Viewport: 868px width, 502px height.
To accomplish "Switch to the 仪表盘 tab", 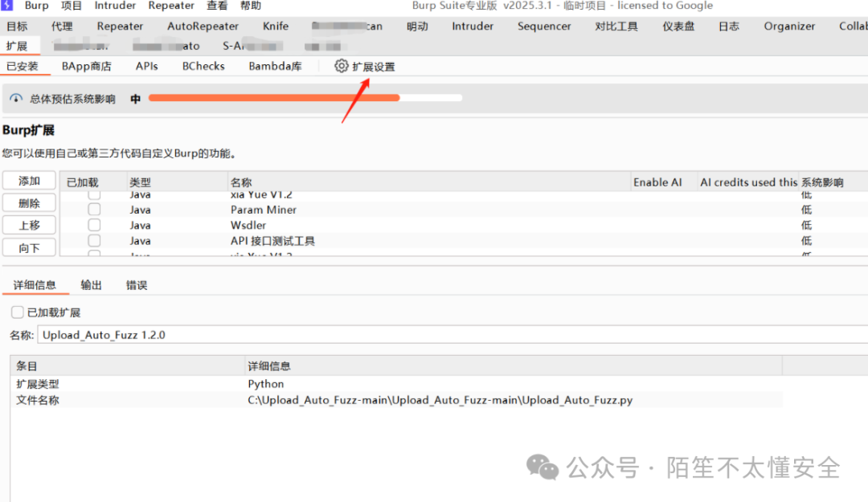I will [678, 26].
